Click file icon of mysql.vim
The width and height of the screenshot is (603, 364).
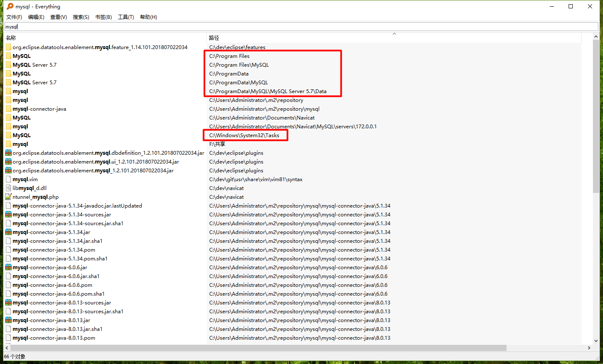point(8,179)
